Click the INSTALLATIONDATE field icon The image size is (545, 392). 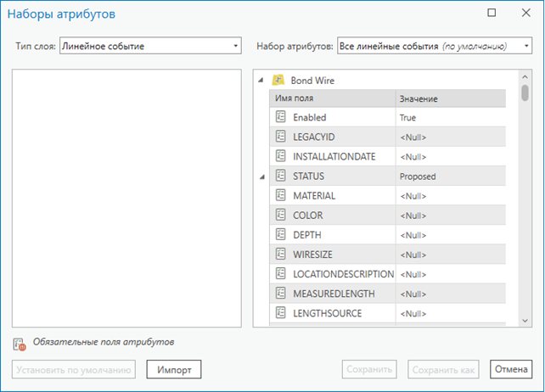(281, 156)
